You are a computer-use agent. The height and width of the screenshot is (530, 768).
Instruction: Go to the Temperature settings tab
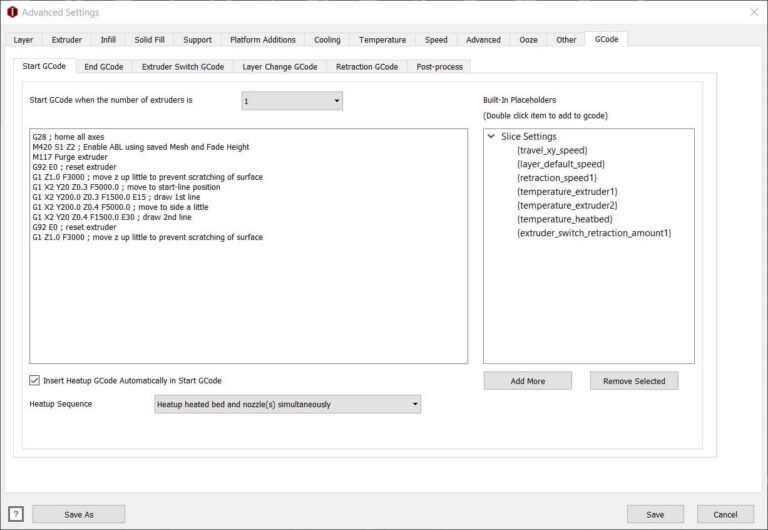(x=383, y=40)
